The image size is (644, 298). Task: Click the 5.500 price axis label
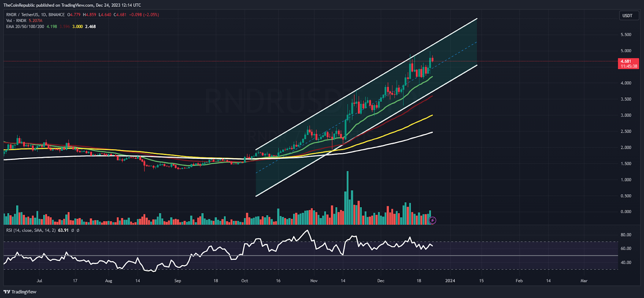(x=626, y=35)
